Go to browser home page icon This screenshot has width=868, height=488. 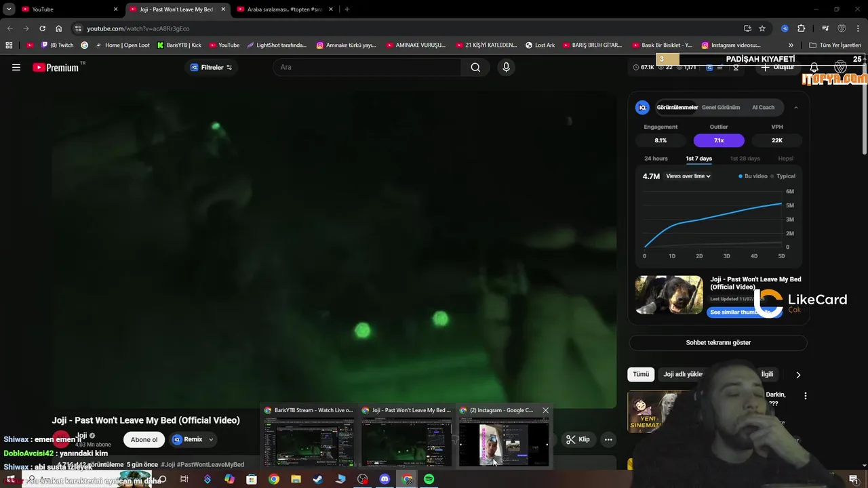[58, 28]
